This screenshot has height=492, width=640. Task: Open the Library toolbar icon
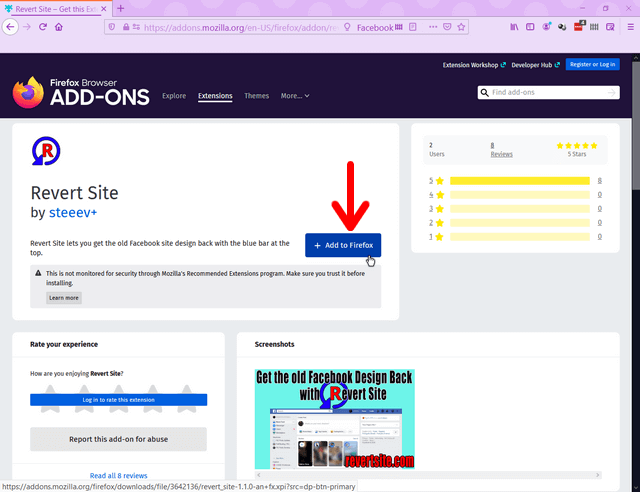(514, 27)
